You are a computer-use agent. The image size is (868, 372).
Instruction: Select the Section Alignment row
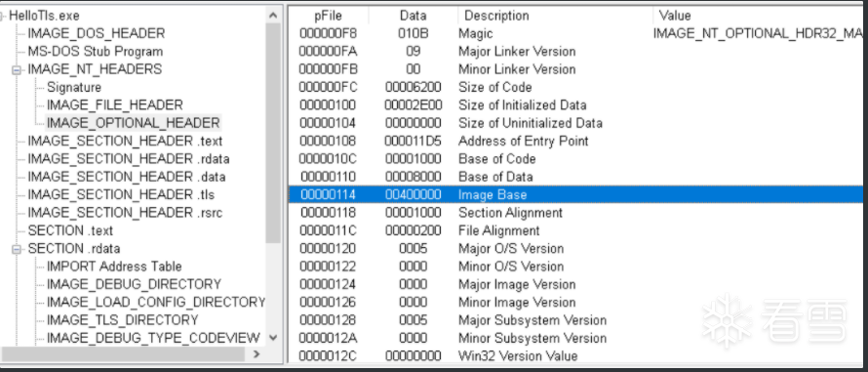pos(575,212)
